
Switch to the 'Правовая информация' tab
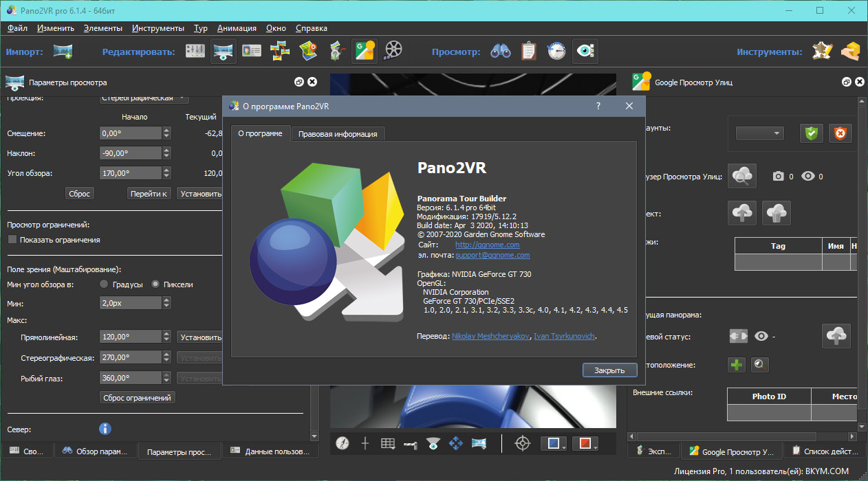click(338, 134)
